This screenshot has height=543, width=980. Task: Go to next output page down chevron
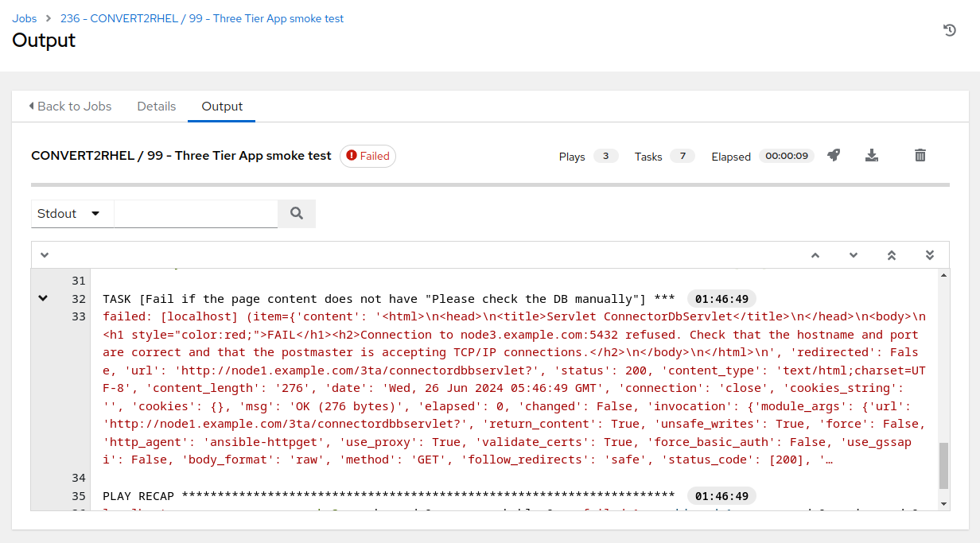click(x=854, y=255)
